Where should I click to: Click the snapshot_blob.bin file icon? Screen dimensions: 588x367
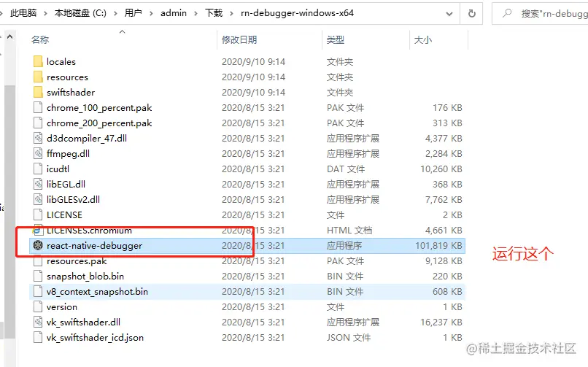coord(38,277)
